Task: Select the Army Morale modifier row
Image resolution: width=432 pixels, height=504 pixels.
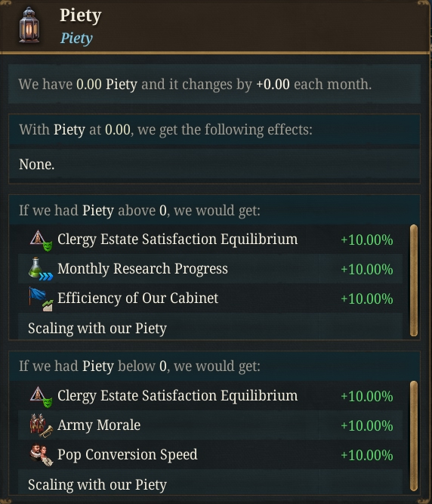Action: point(210,425)
